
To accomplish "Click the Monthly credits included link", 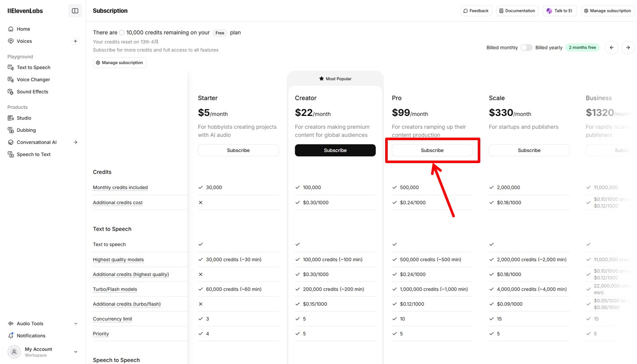I will click(120, 187).
